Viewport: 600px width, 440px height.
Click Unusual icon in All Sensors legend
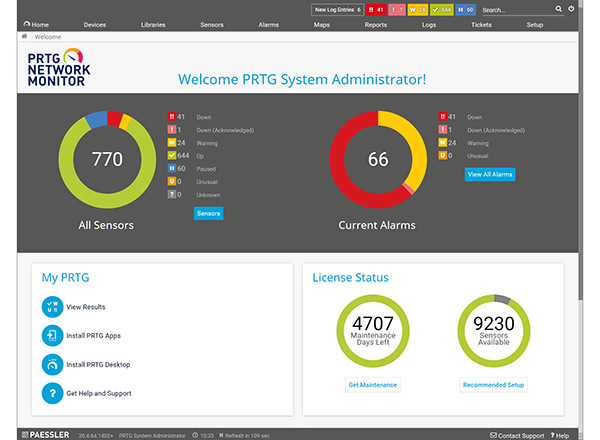(171, 181)
